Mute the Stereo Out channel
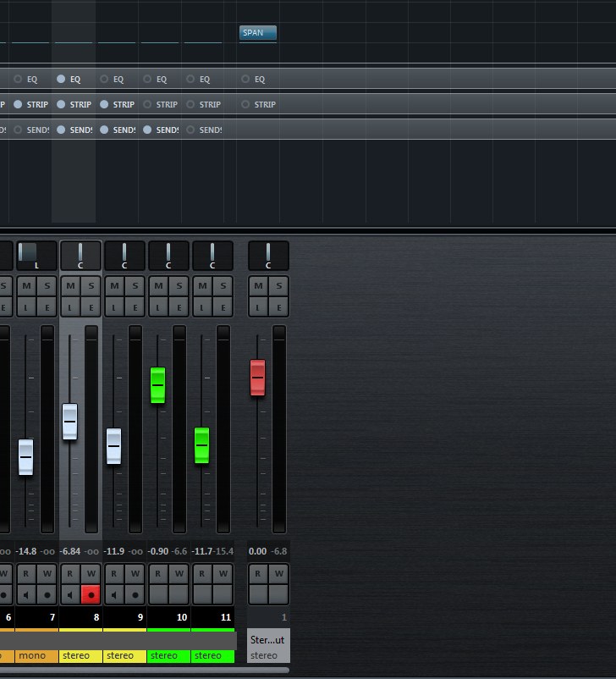The height and width of the screenshot is (679, 616). [x=258, y=286]
